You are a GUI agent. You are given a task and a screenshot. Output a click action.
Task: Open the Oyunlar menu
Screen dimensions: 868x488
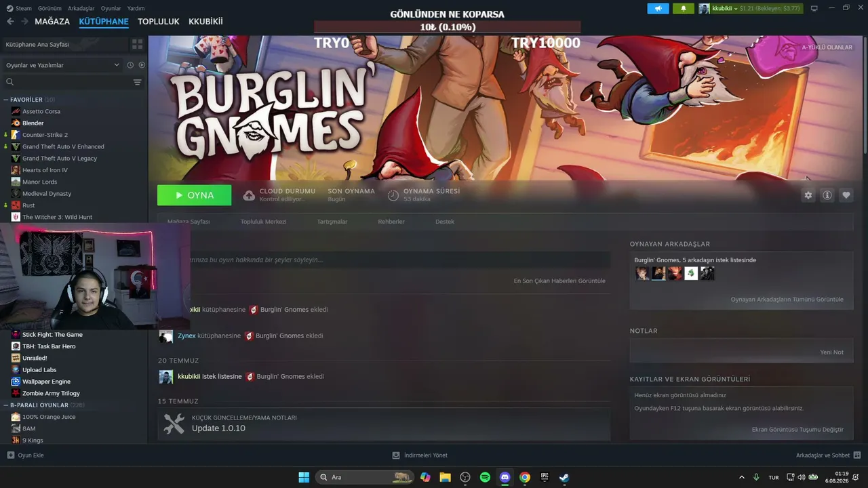111,8
